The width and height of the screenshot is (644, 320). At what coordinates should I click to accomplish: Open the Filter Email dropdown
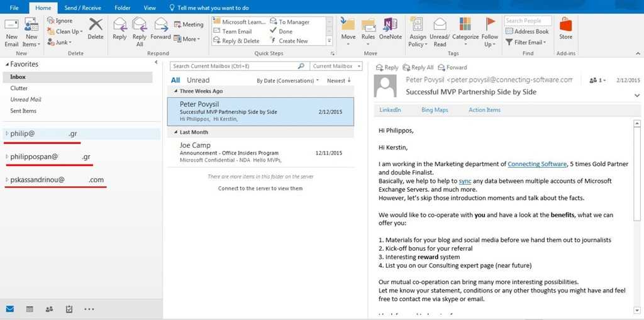[x=526, y=42]
